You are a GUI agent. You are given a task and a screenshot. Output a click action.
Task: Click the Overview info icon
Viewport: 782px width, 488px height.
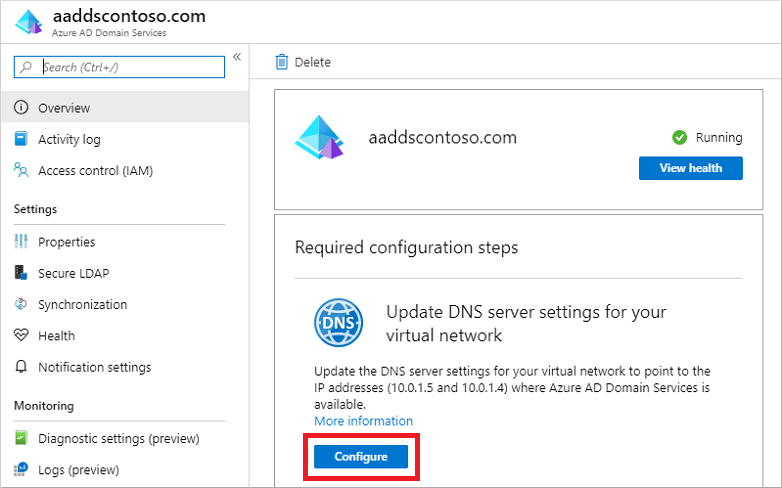click(21, 108)
